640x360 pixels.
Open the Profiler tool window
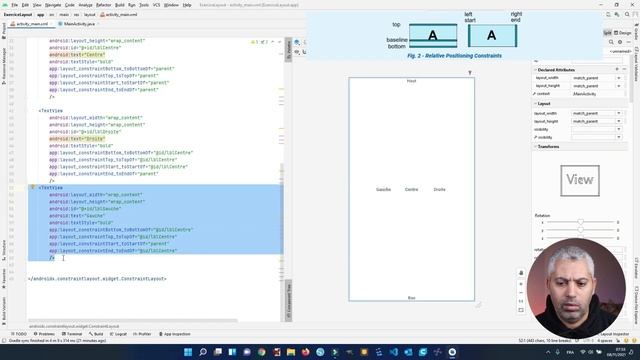point(142,334)
